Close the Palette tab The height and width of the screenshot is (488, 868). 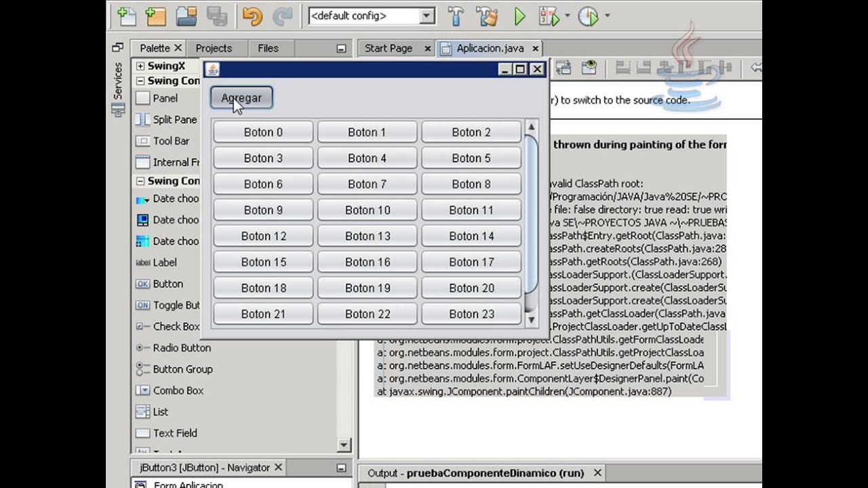pyautogui.click(x=178, y=48)
